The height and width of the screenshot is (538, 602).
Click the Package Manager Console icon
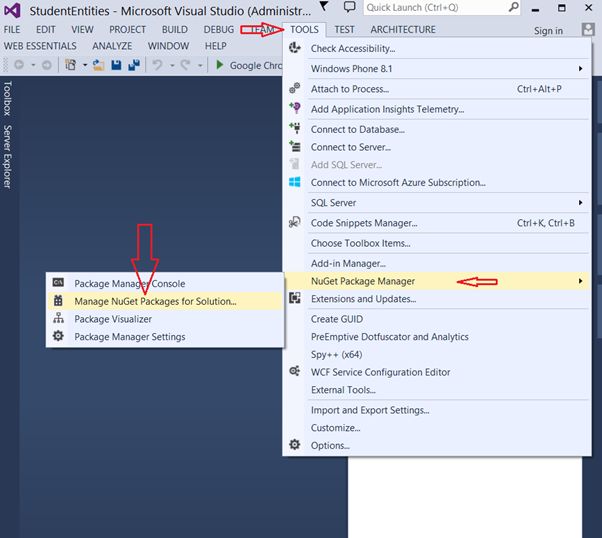[x=58, y=283]
